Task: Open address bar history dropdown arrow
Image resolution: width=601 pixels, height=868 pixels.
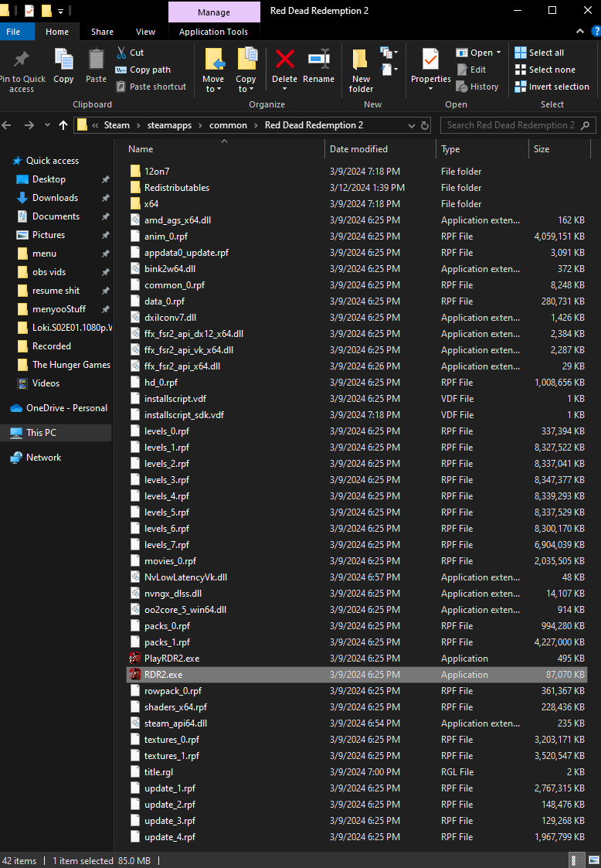Action: click(411, 126)
